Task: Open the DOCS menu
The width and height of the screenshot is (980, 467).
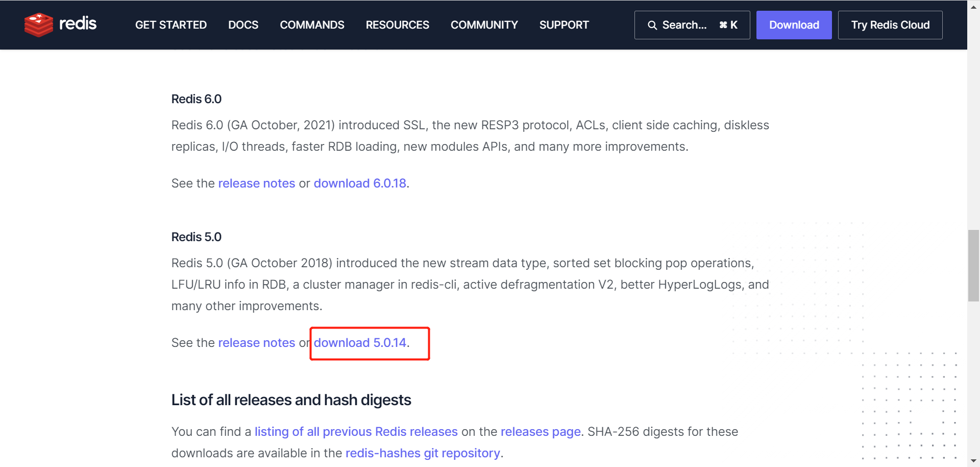Action: (243, 25)
